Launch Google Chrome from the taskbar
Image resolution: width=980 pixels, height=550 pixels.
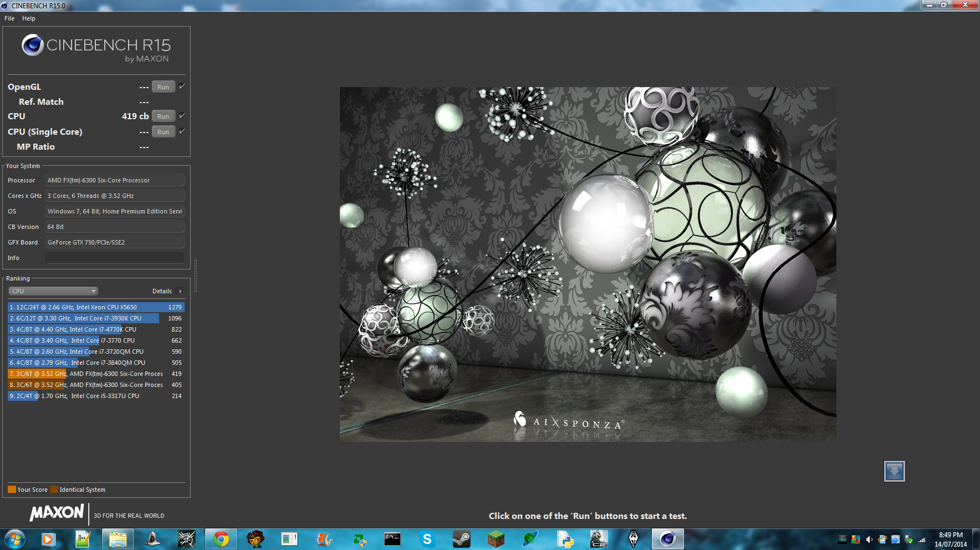tap(221, 539)
